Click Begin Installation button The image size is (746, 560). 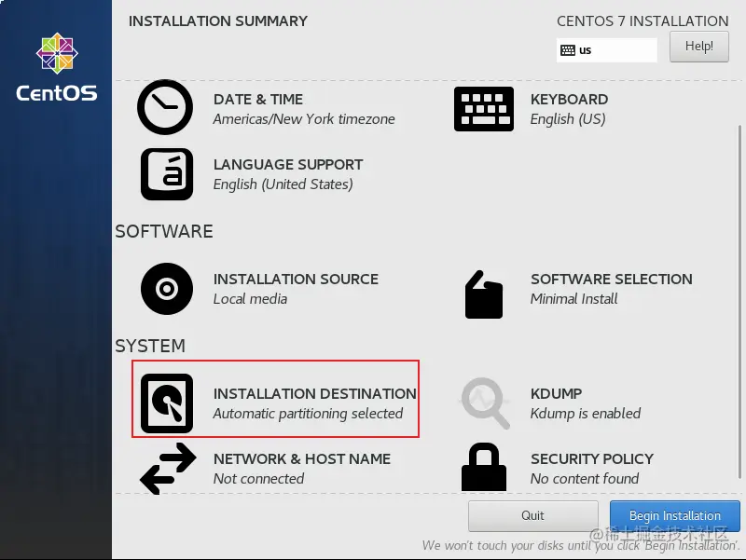click(x=674, y=516)
